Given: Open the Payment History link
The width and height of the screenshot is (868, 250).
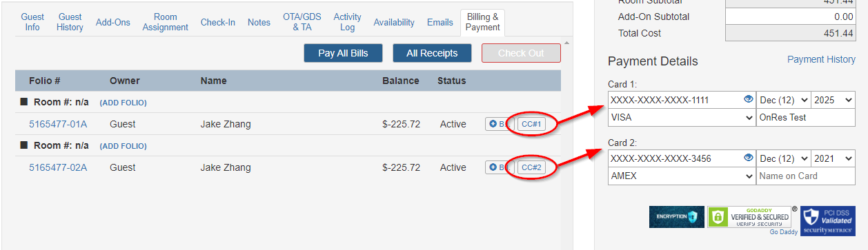Looking at the screenshot, I should (x=821, y=60).
